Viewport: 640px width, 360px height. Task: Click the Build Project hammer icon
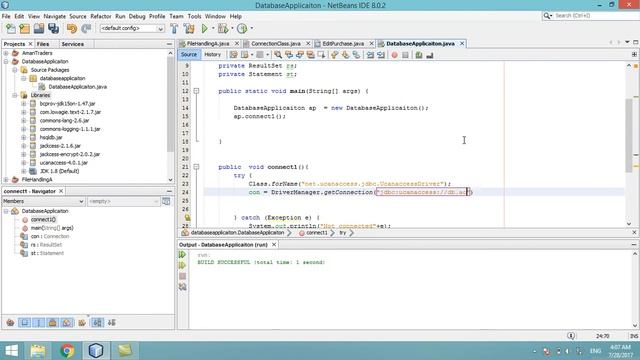pyautogui.click(x=174, y=29)
